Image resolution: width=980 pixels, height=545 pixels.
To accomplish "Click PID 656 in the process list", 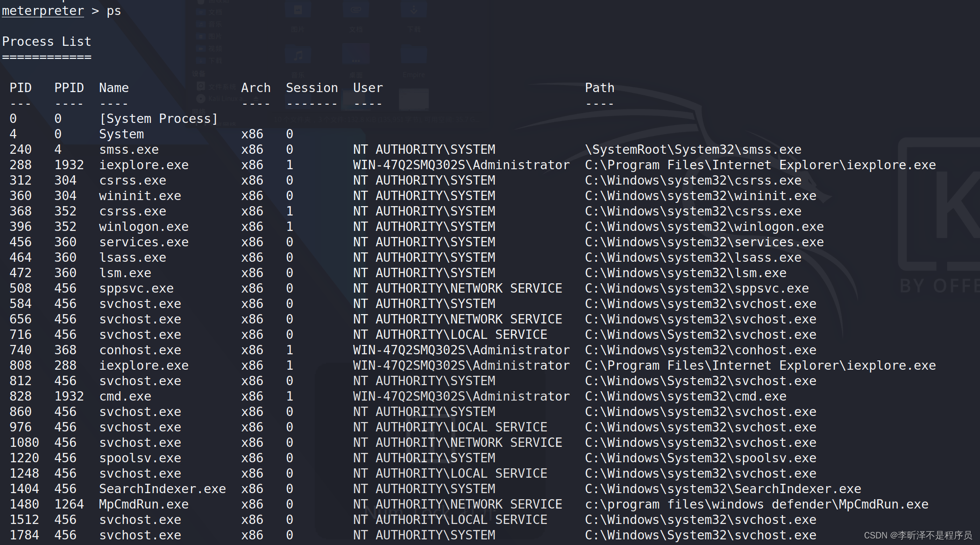I will pos(21,319).
